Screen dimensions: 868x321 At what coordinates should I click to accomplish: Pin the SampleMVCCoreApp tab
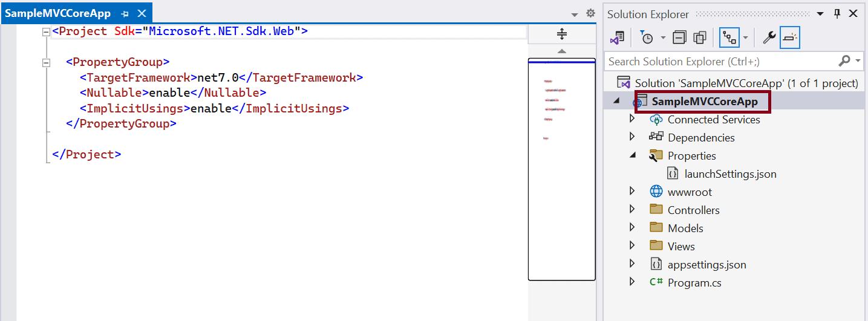pos(125,14)
